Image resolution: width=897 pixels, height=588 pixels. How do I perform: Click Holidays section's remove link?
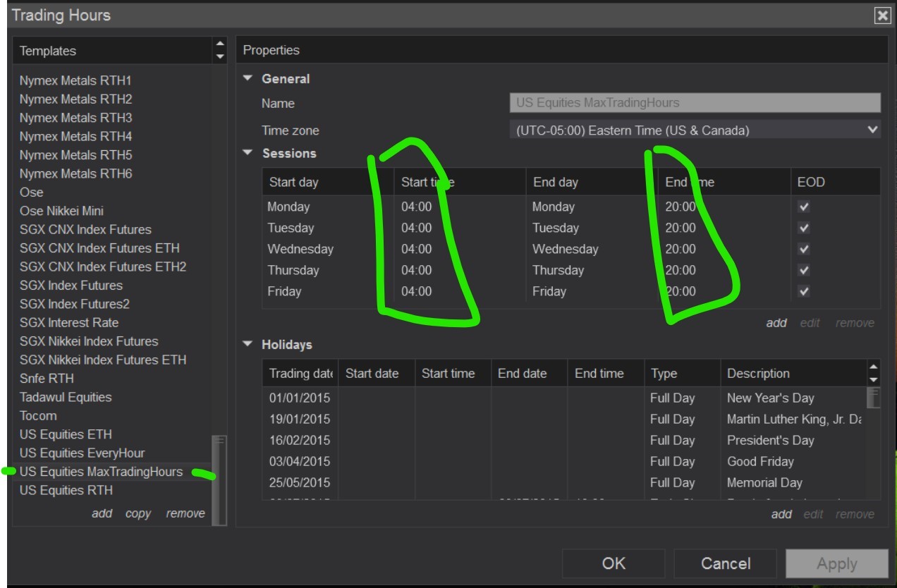[x=855, y=514]
